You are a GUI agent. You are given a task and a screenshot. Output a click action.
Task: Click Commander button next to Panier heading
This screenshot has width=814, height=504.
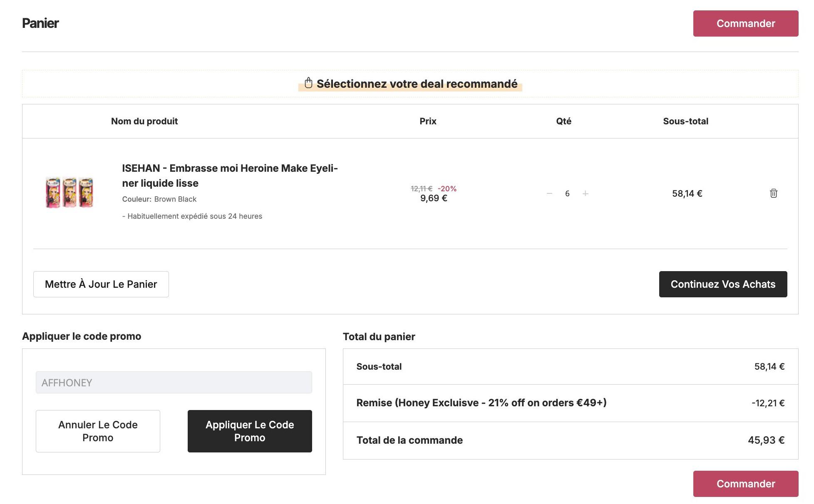click(x=746, y=23)
